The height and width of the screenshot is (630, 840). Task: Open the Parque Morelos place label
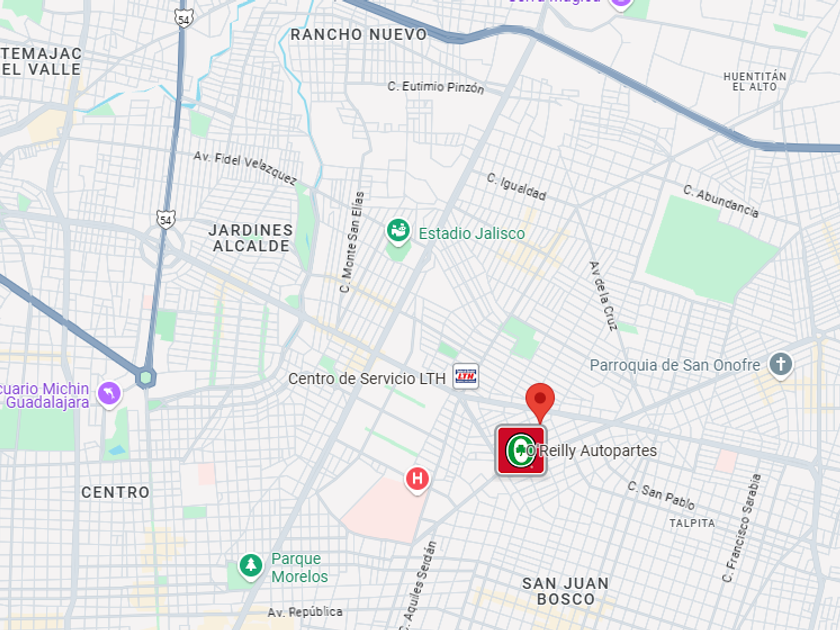(x=299, y=567)
